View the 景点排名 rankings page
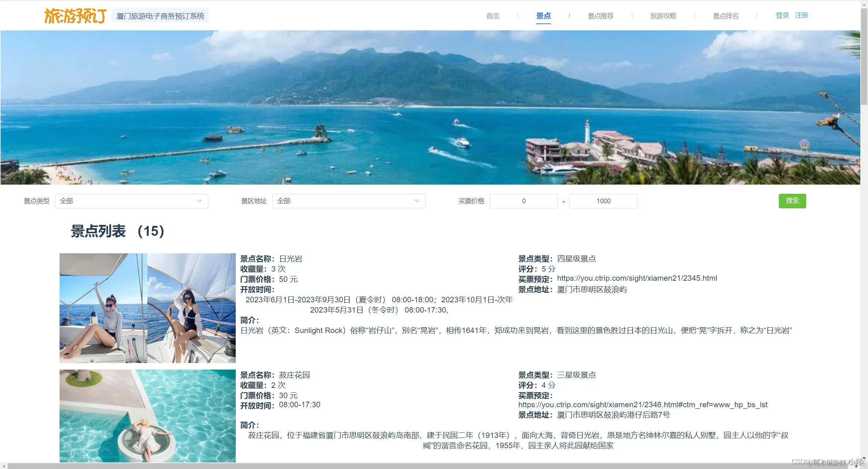The height and width of the screenshot is (469, 868). coord(726,16)
